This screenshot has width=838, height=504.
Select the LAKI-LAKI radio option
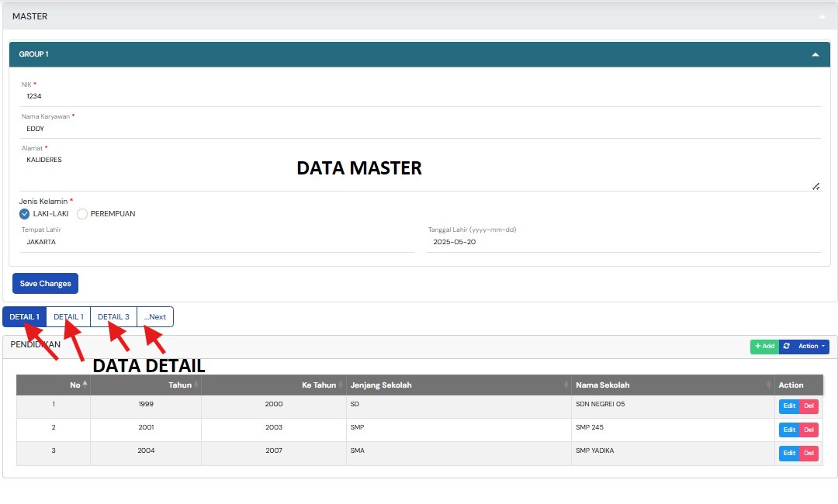pos(25,214)
